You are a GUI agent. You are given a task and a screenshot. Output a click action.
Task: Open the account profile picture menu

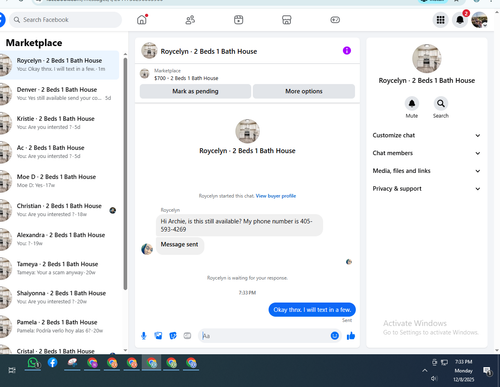[479, 20]
